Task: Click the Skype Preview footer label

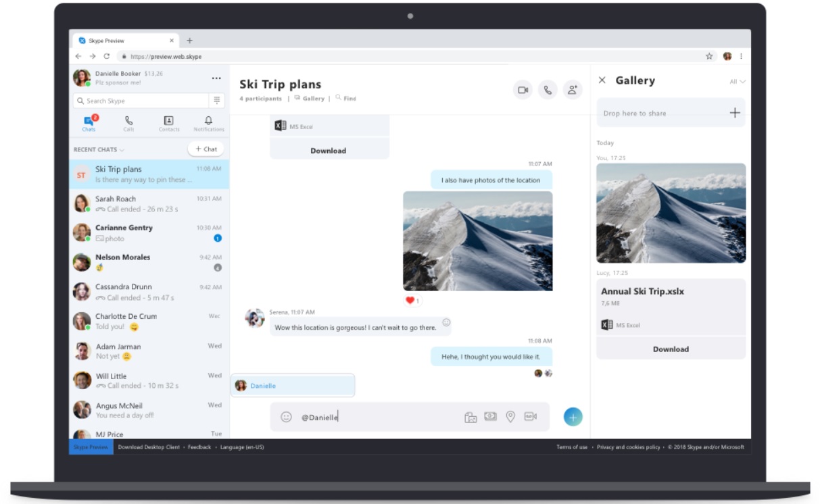Action: (91, 447)
